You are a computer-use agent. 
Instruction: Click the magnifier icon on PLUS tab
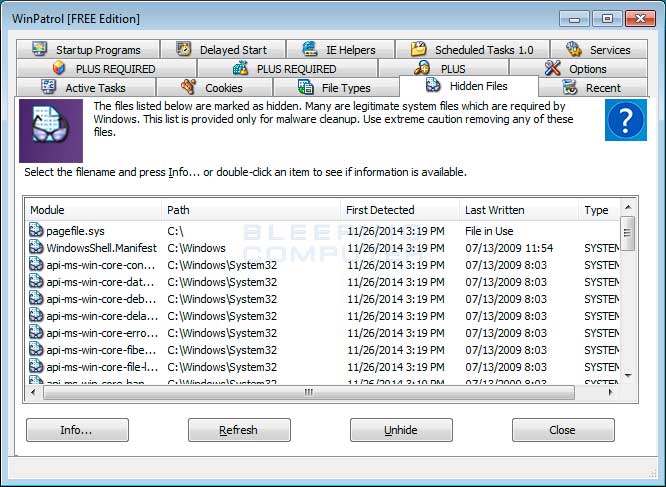[422, 68]
